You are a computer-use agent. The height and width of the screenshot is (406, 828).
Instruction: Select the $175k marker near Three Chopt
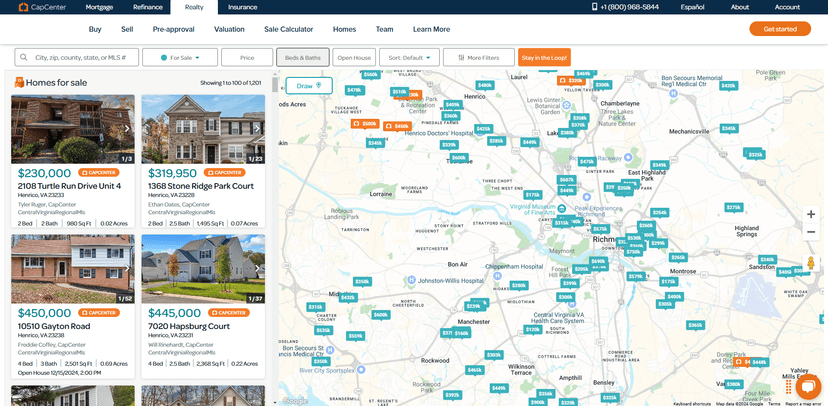tap(533, 195)
